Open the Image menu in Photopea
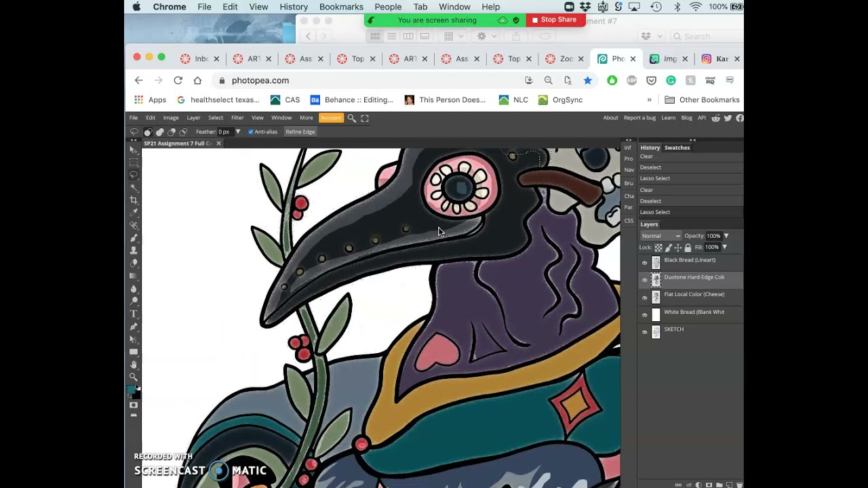Image resolution: width=868 pixels, height=488 pixels. 171,118
